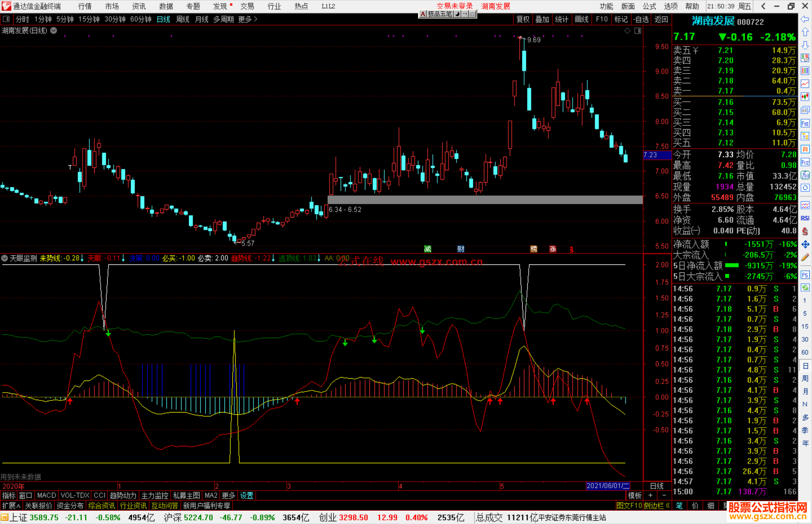Click the -自选 remove from watchlist button
This screenshot has width=812, height=524.
tap(641, 19)
